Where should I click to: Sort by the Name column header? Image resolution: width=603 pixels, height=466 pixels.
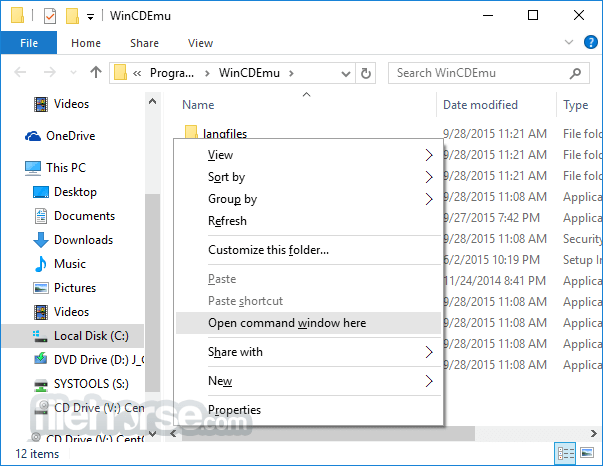[198, 105]
